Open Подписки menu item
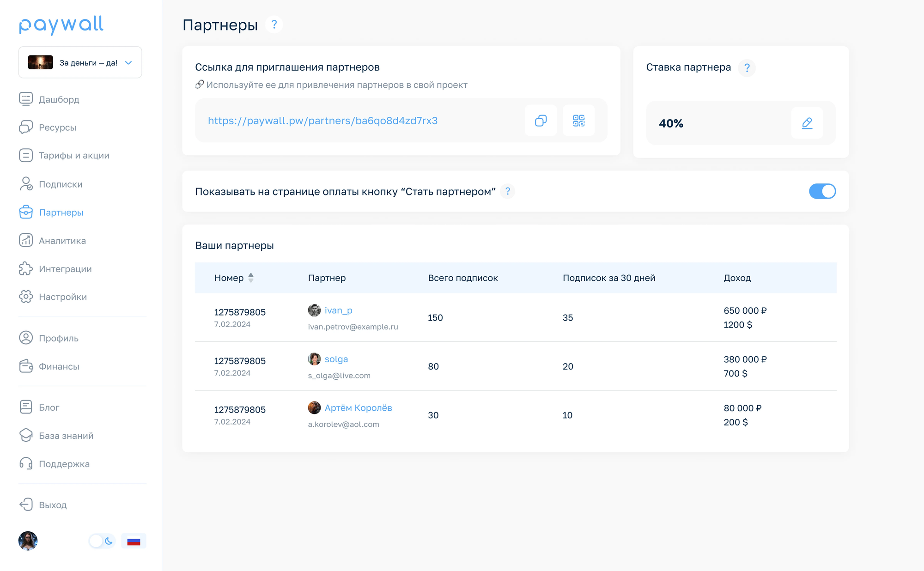The width and height of the screenshot is (924, 571). (x=61, y=184)
